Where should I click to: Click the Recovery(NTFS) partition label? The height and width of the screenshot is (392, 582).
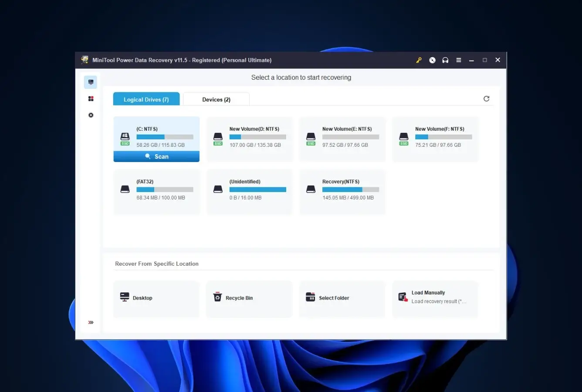pyautogui.click(x=341, y=182)
